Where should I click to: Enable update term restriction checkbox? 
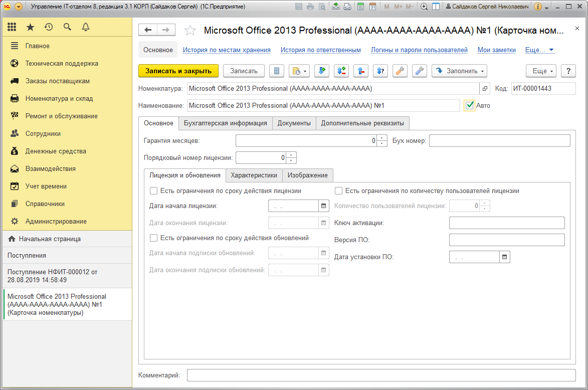coord(153,238)
